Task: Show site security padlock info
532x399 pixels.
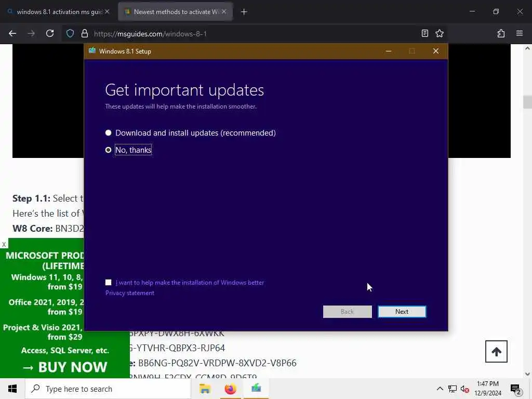Action: 85,33
